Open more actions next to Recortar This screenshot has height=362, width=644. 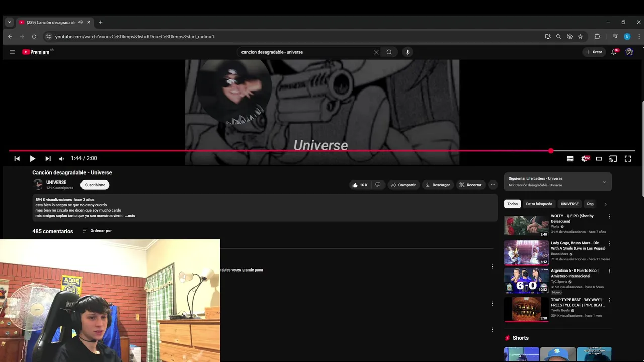[493, 185]
